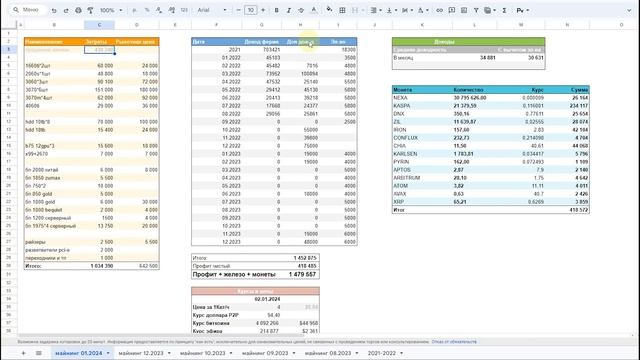Create a filter
The width and height of the screenshot is (640, 360).
tap(476, 10)
